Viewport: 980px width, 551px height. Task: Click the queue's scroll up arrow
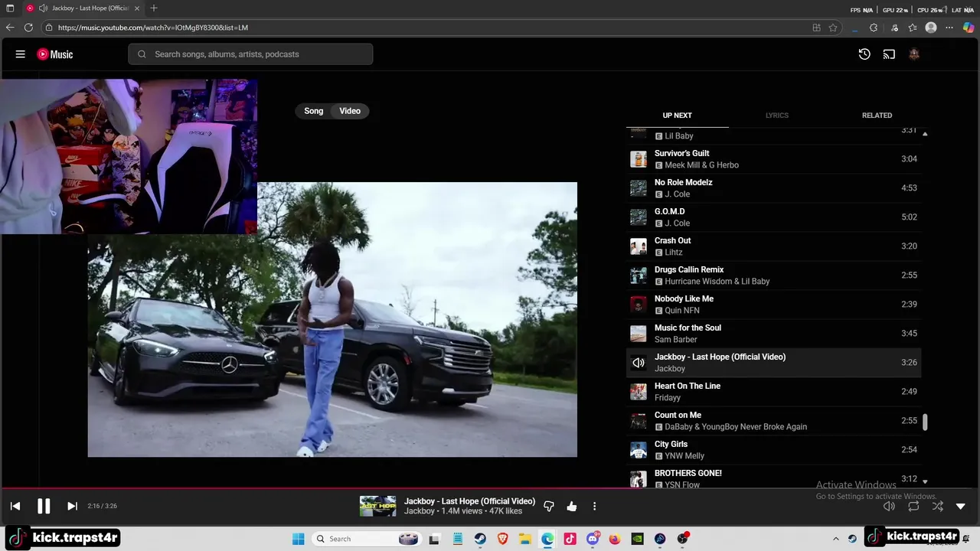pos(925,134)
